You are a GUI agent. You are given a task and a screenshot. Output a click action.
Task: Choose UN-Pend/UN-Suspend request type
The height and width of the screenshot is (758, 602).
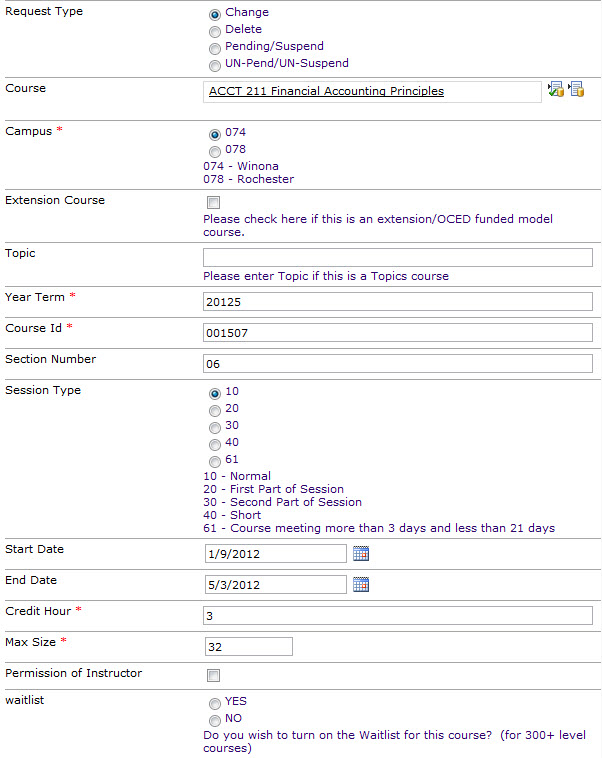pos(215,66)
